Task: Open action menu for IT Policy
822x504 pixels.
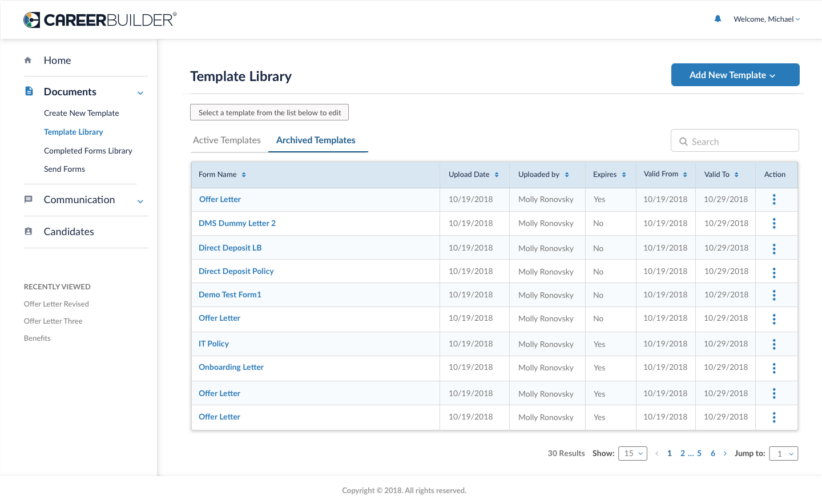Action: click(x=774, y=344)
